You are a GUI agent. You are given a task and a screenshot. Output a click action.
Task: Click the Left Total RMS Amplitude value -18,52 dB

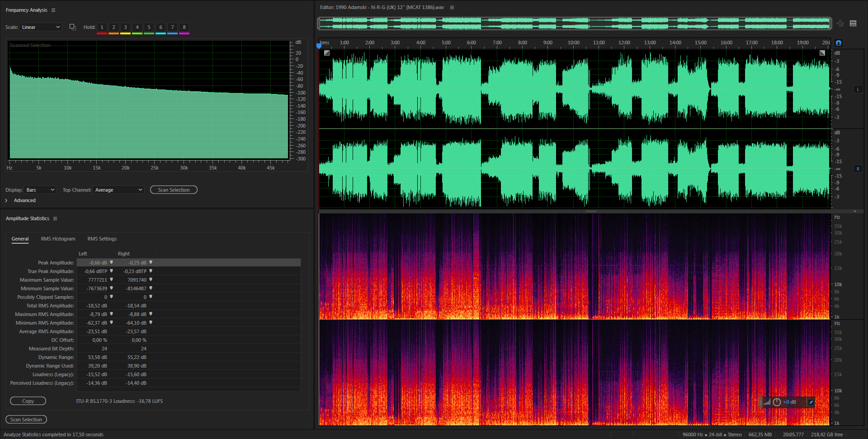pos(97,306)
